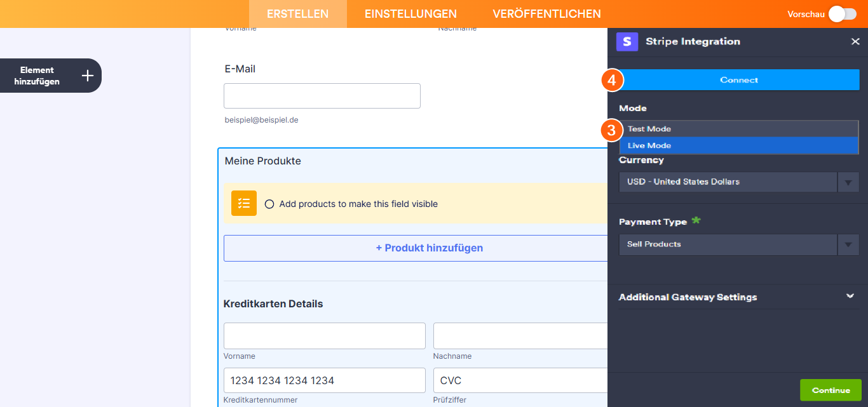This screenshot has height=407, width=868.
Task: Close the Stripe Integration panel
Action: click(x=855, y=41)
